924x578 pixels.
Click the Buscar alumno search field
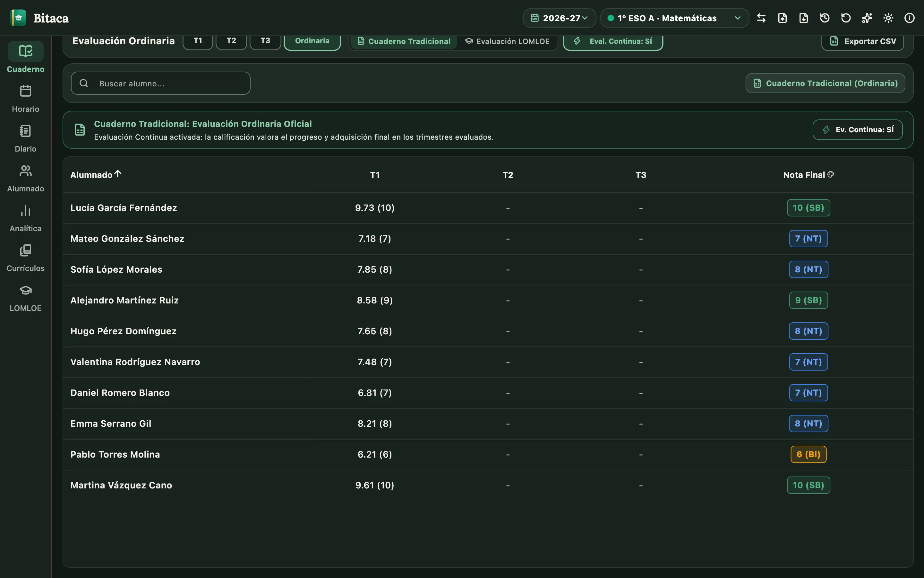(161, 83)
